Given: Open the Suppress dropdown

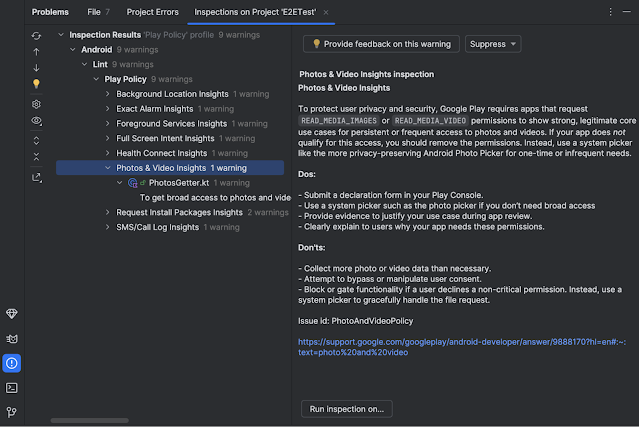Looking at the screenshot, I should [494, 44].
